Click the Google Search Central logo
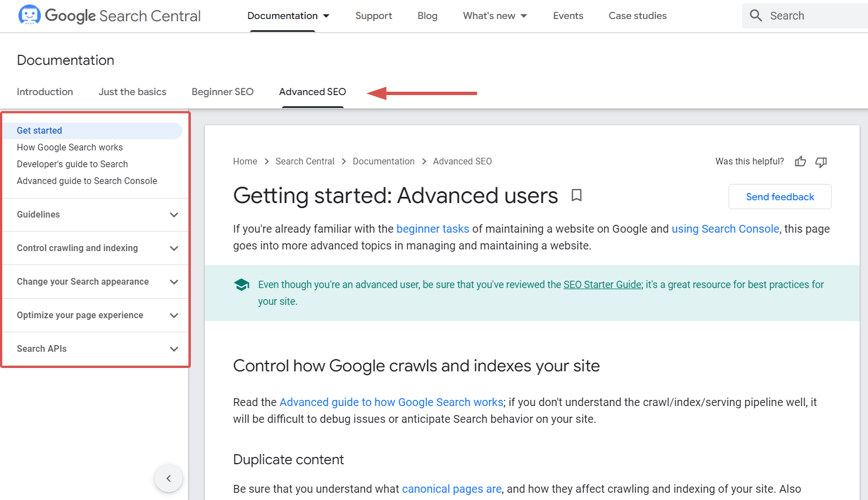 coord(110,16)
